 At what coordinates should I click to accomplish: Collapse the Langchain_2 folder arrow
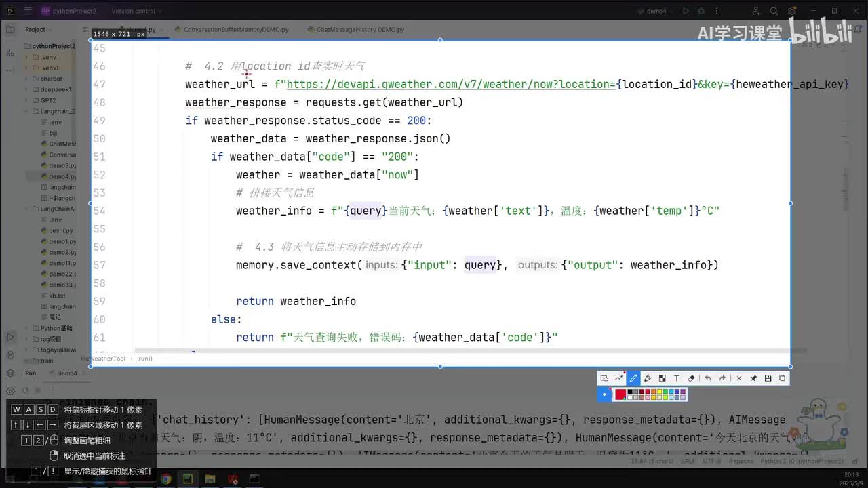[x=27, y=111]
